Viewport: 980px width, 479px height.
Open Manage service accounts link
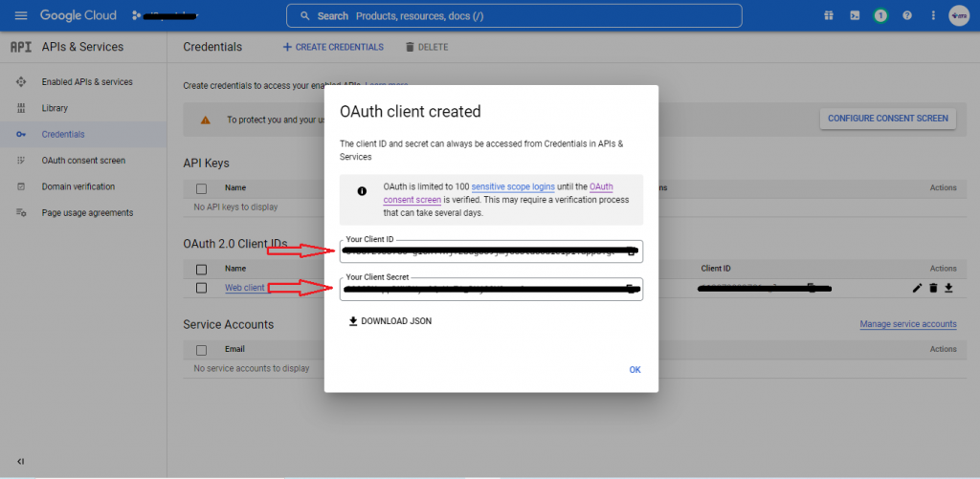click(908, 324)
